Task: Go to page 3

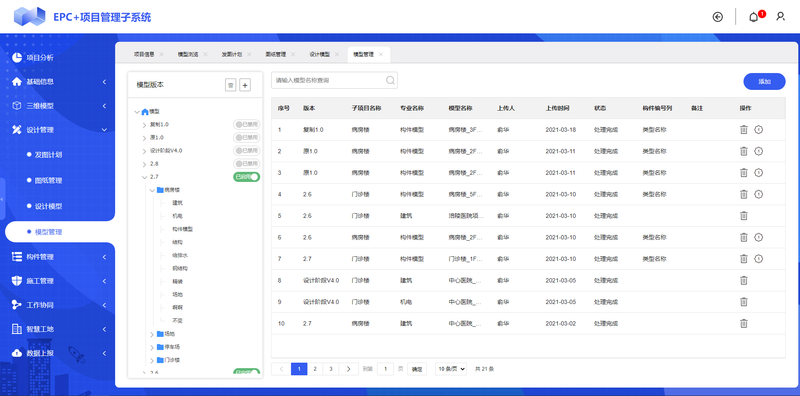Action: [x=331, y=369]
